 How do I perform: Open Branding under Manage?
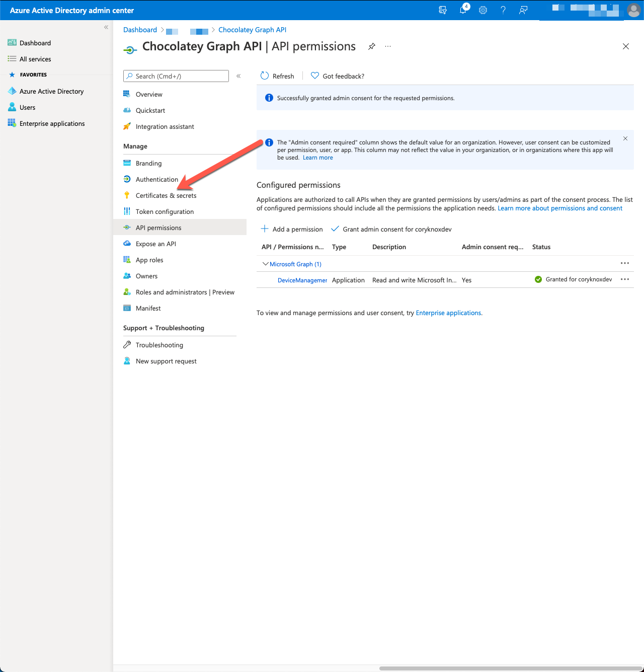[x=148, y=163]
